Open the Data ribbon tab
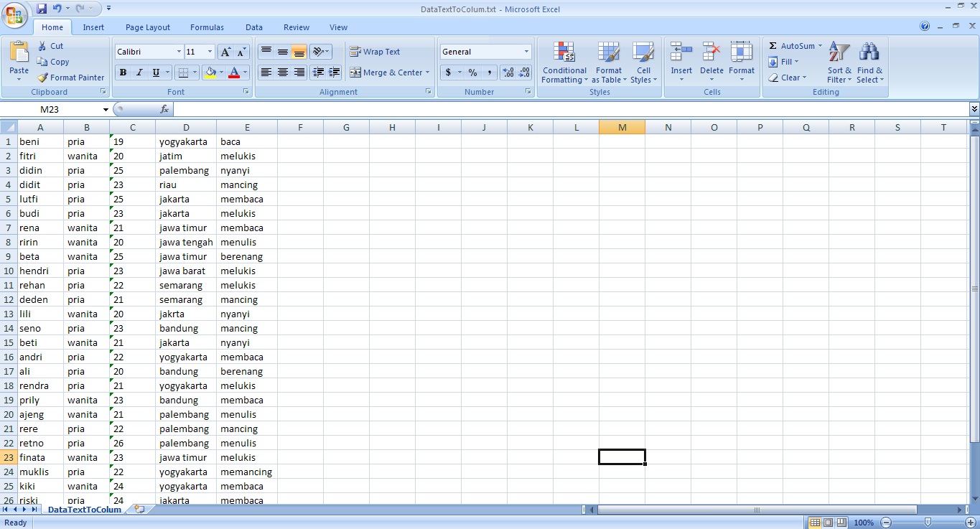980x529 pixels. click(253, 27)
